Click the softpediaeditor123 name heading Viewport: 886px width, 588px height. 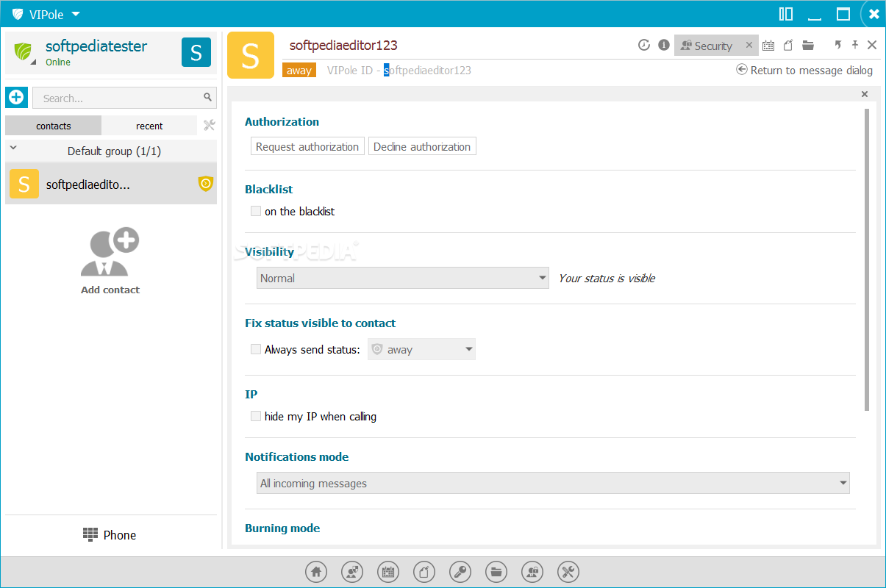tap(343, 45)
